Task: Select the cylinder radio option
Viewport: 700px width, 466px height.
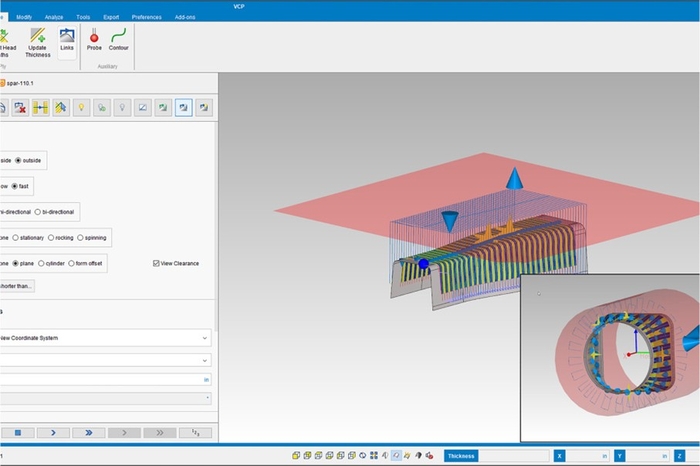Action: (x=42, y=263)
